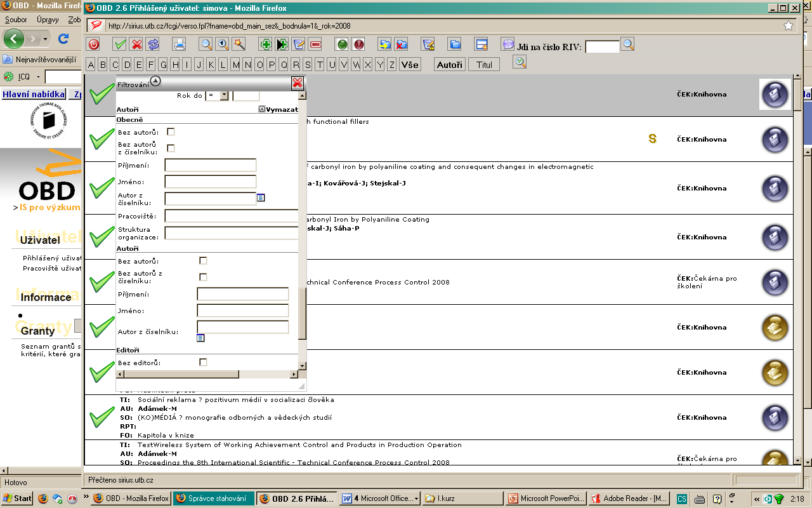The height and width of the screenshot is (508, 812).
Task: Click the folder with yellow arrow icon
Action: point(384,44)
